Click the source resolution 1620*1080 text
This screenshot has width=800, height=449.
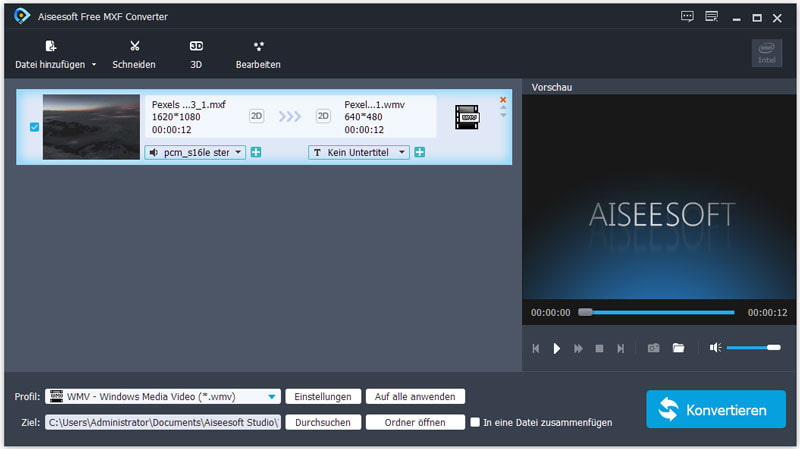(176, 117)
